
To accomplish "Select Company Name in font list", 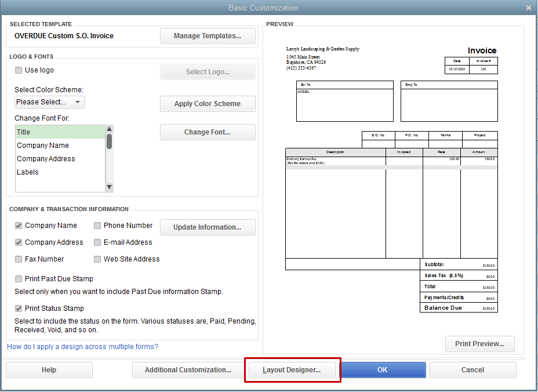I will coord(60,145).
